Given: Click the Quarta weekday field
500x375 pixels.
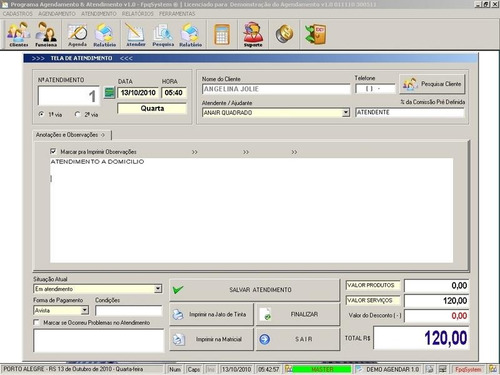Looking at the screenshot, I should 152,108.
